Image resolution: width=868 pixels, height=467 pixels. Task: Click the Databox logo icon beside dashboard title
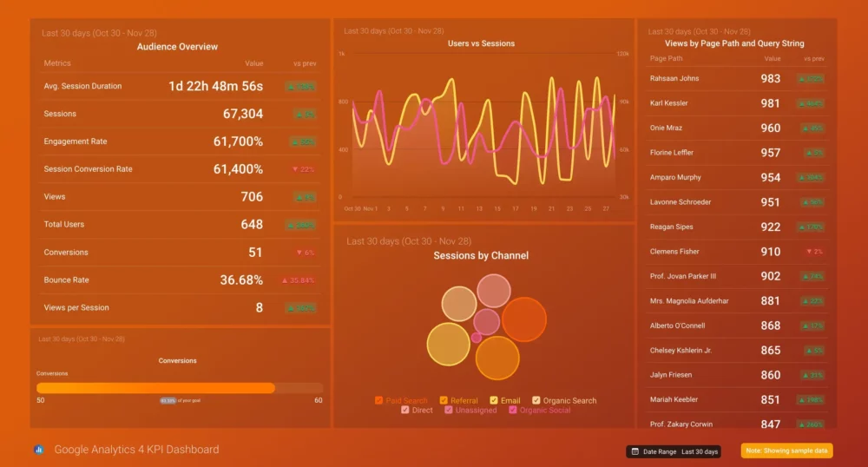pyautogui.click(x=39, y=450)
